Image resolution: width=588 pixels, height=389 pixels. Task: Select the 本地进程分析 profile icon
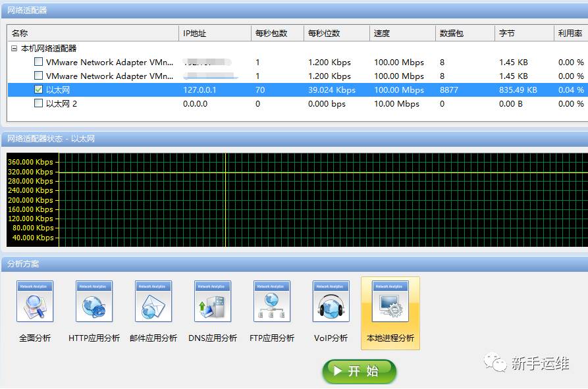tap(390, 302)
